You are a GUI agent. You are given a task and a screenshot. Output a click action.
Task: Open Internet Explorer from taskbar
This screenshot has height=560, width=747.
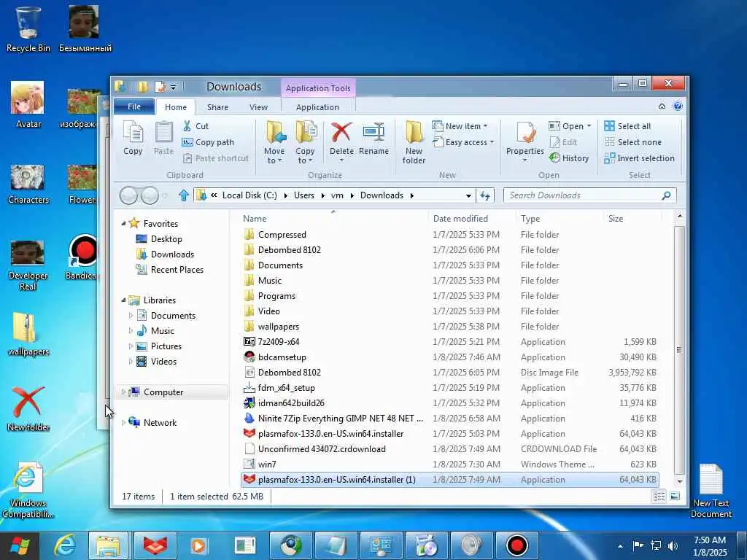click(65, 545)
